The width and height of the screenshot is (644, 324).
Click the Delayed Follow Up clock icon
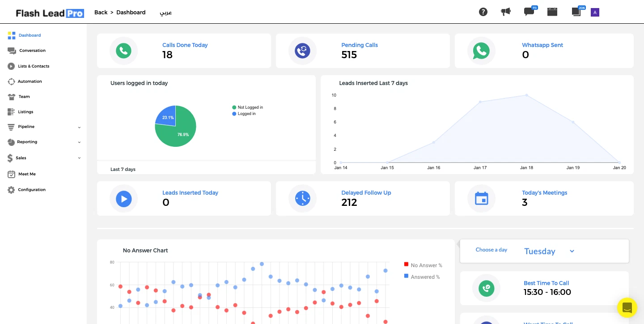pyautogui.click(x=302, y=198)
